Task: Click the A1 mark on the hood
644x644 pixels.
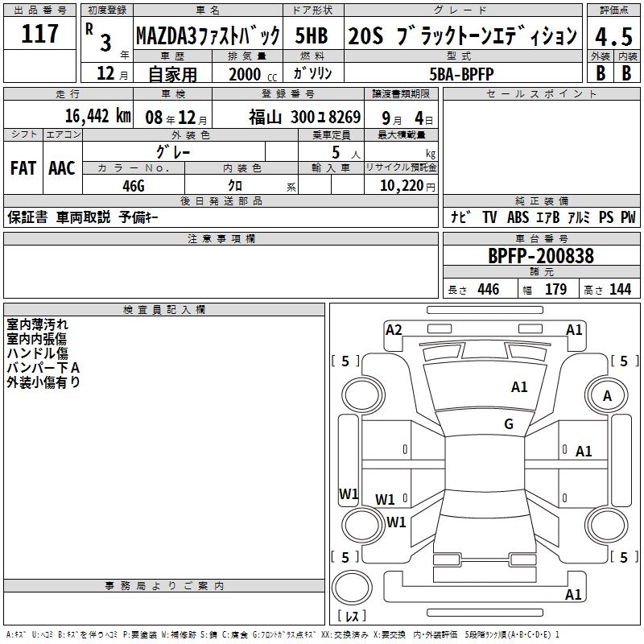Action: coord(519,387)
